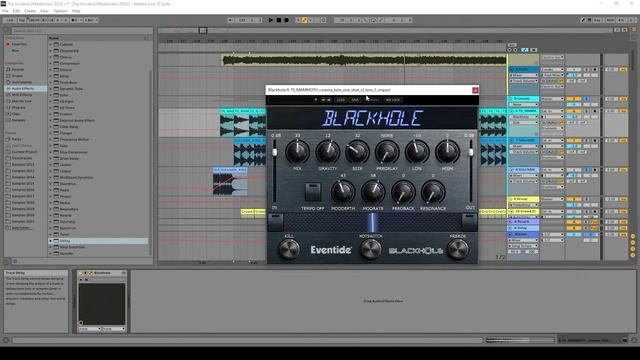This screenshot has width=640, height=360.
Task: Click the MODDEPTH knob in Blackhole
Action: pos(343,192)
